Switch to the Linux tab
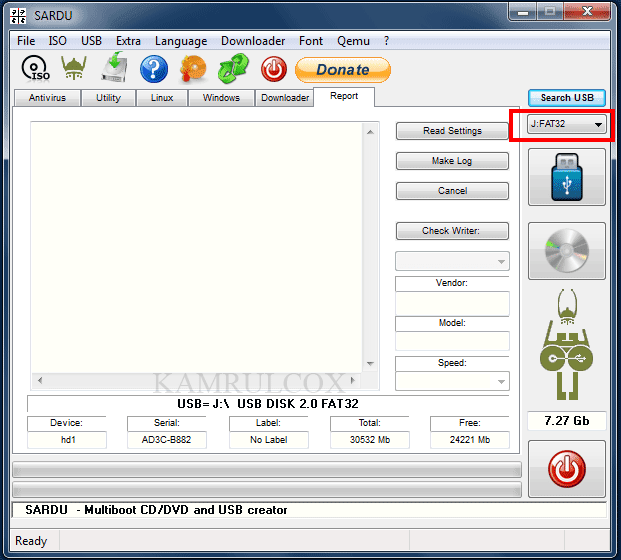The image size is (621, 560). pyautogui.click(x=162, y=98)
